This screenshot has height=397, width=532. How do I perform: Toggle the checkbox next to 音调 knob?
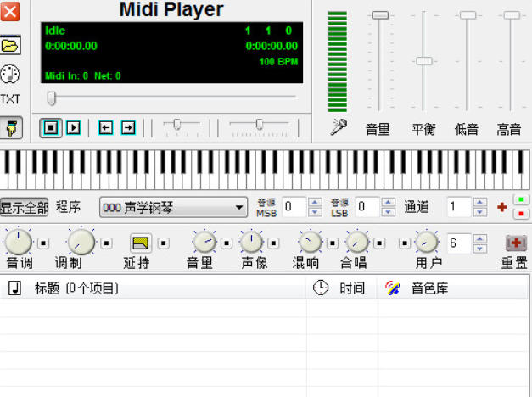pos(43,244)
